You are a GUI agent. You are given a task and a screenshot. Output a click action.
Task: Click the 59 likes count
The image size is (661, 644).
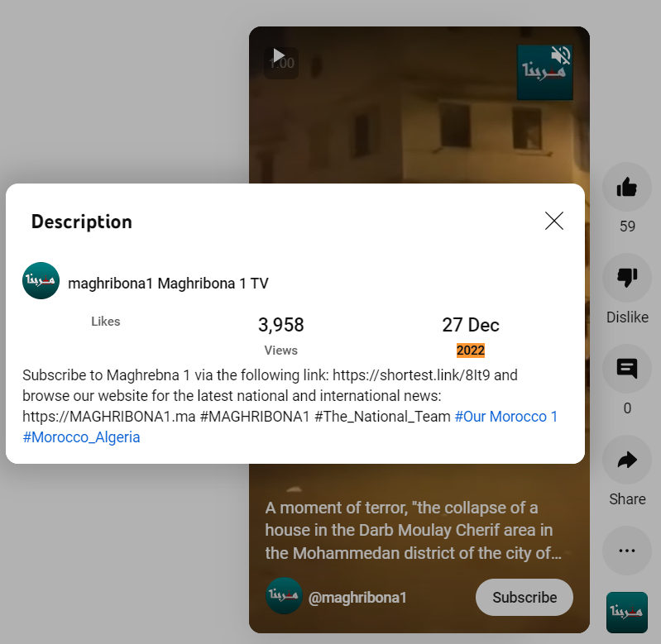click(x=627, y=227)
